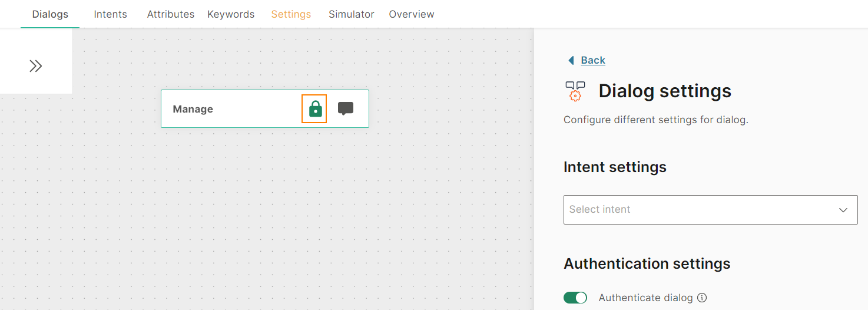The width and height of the screenshot is (868, 310).
Task: Toggle the Authenticate dialog switch off
Action: tap(575, 298)
